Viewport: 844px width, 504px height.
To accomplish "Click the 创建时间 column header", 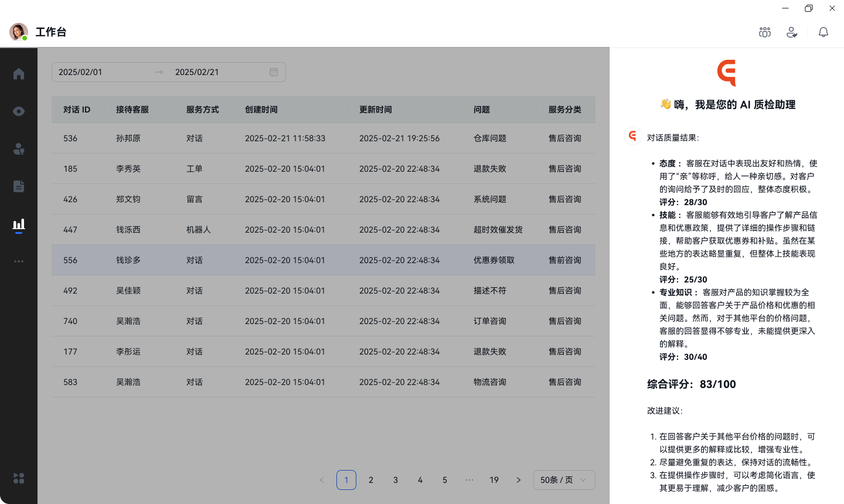I will coord(261,110).
